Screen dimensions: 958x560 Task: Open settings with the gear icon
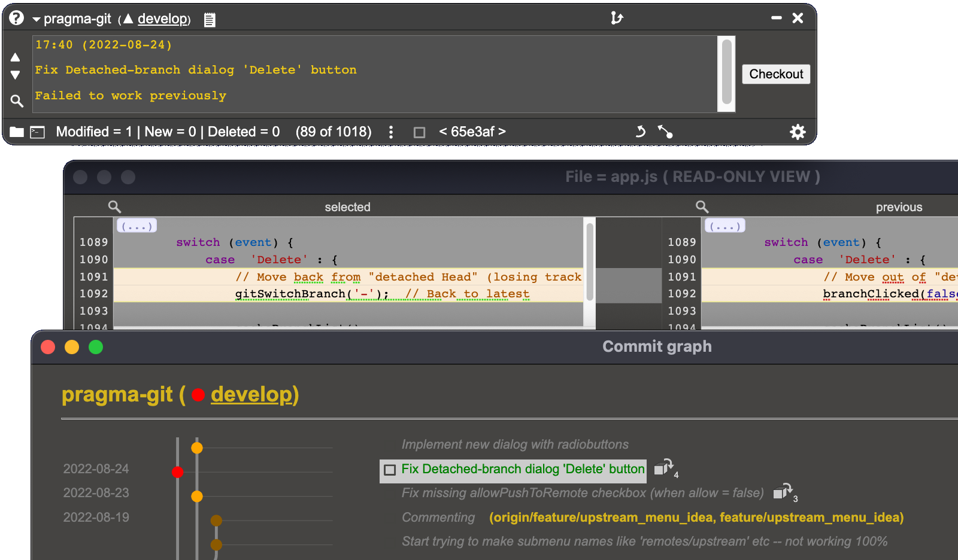pos(798,132)
